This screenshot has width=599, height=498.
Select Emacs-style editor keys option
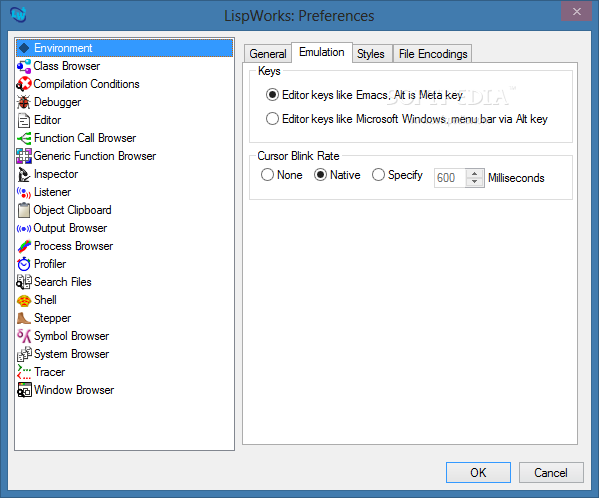tap(364, 95)
